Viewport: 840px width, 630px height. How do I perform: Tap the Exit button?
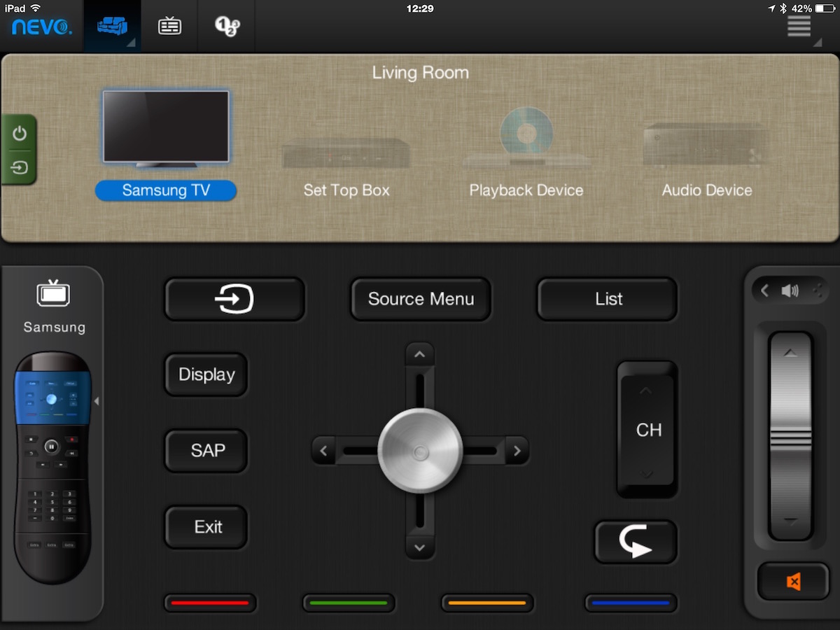(x=206, y=526)
